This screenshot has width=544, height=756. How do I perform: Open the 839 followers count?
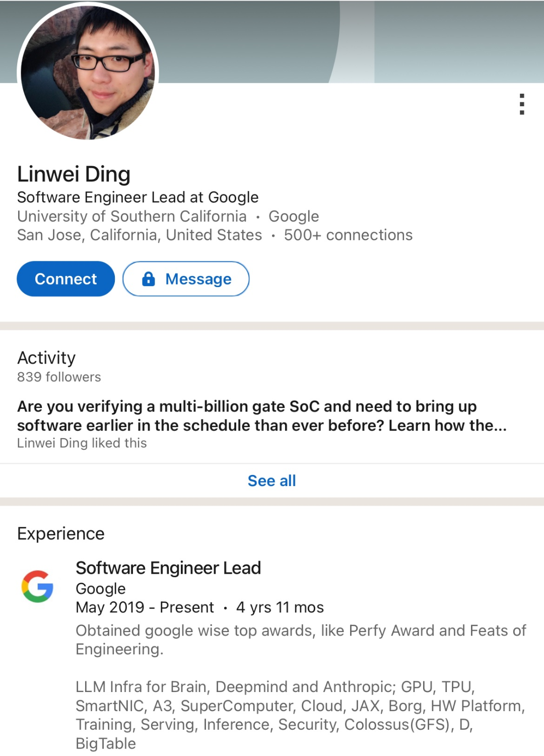coord(59,377)
